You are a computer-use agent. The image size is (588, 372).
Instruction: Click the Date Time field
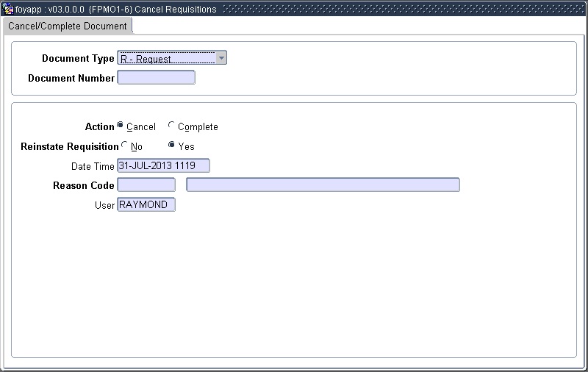[x=163, y=165]
